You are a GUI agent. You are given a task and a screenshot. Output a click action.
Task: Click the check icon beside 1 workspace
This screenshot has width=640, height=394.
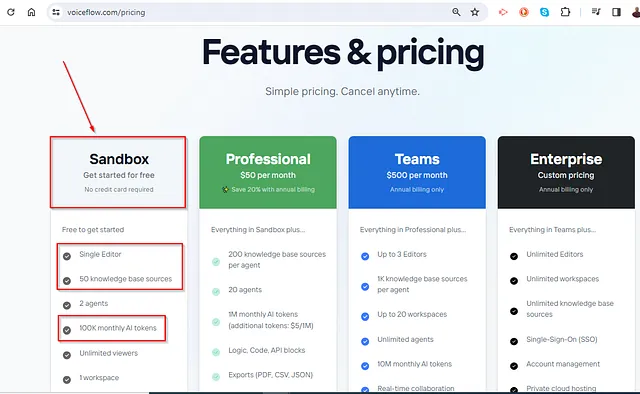(x=67, y=380)
